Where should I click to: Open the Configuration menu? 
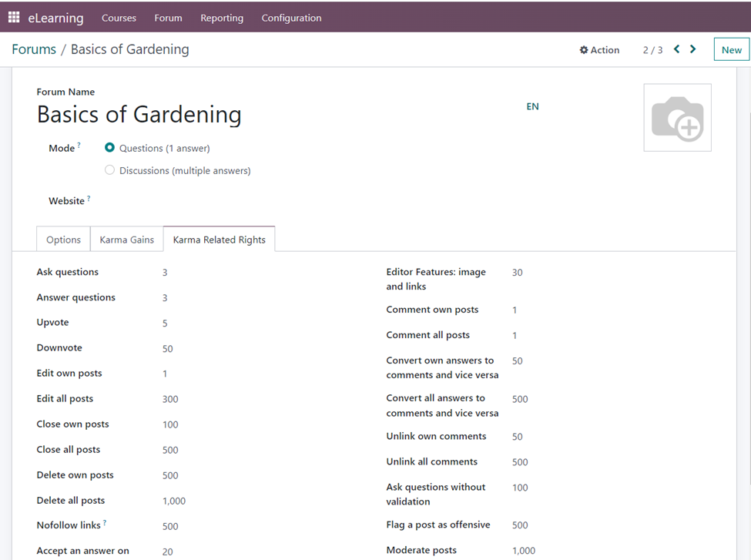[x=291, y=18]
